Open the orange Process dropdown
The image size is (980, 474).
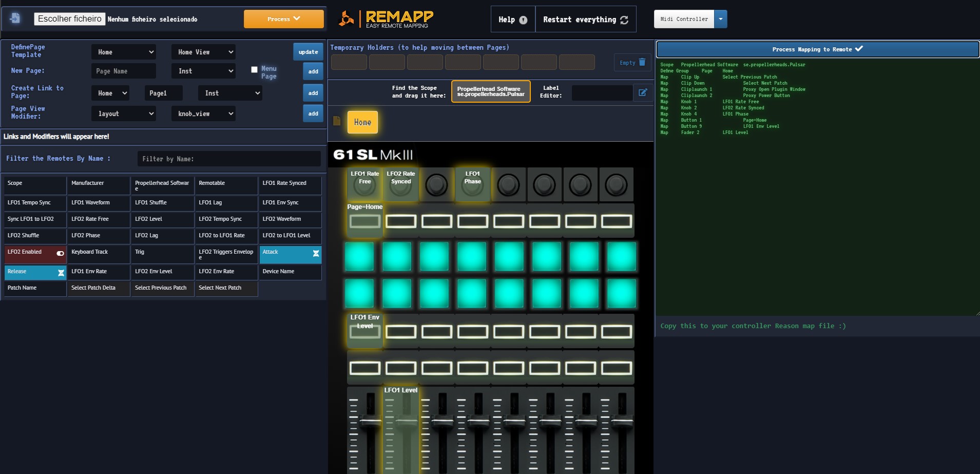click(284, 19)
